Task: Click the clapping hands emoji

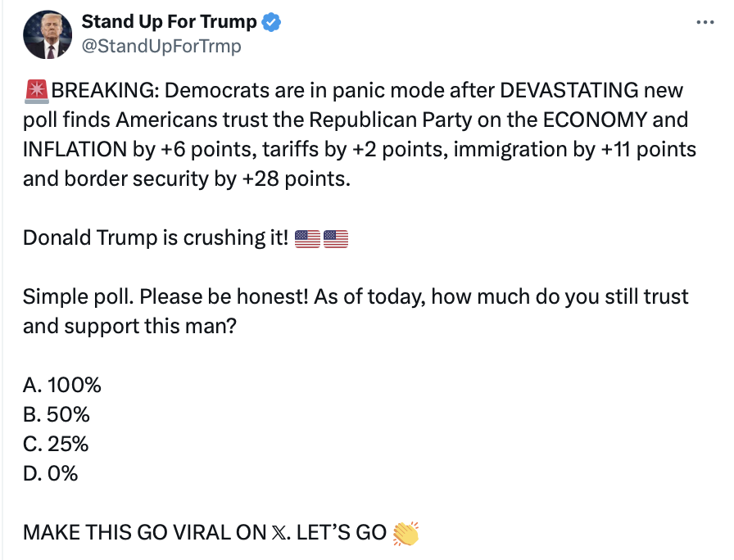Action: (x=406, y=533)
